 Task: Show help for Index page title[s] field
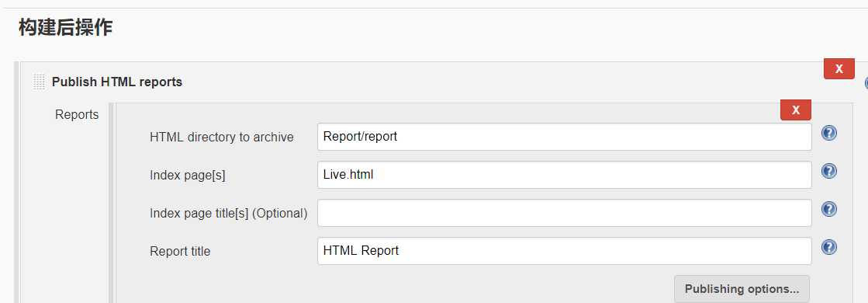click(x=828, y=209)
